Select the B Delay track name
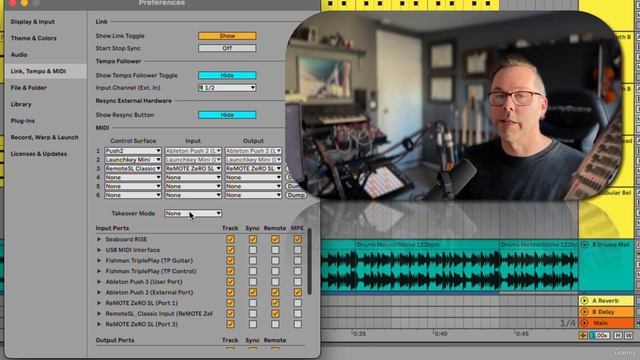Screen dimensions: 640x360 point(603,312)
